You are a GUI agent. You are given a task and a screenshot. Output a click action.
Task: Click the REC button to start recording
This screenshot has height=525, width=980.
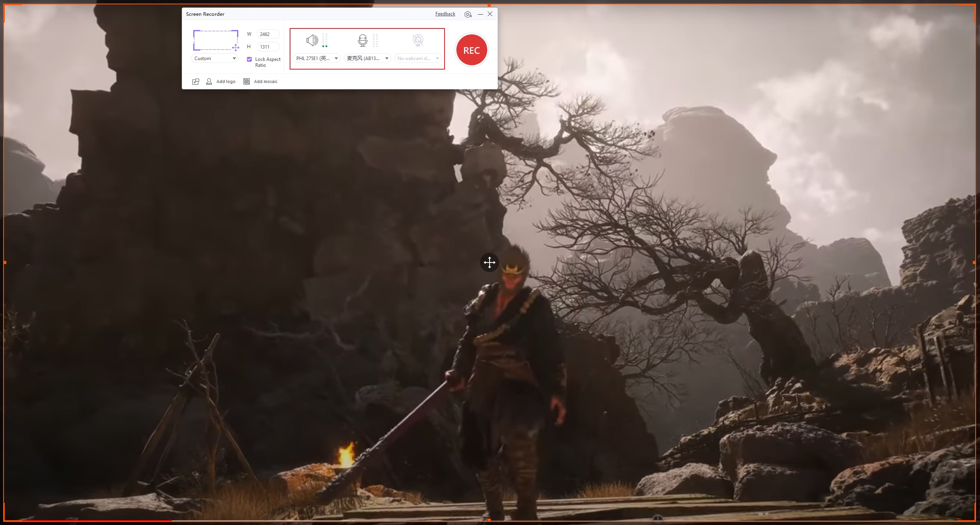coord(471,49)
